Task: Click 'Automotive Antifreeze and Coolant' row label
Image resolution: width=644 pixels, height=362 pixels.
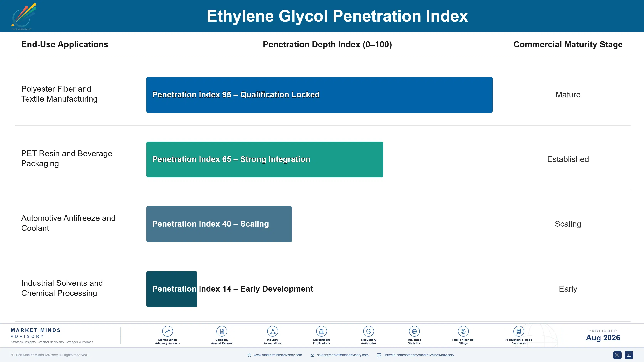Action: pyautogui.click(x=68, y=223)
